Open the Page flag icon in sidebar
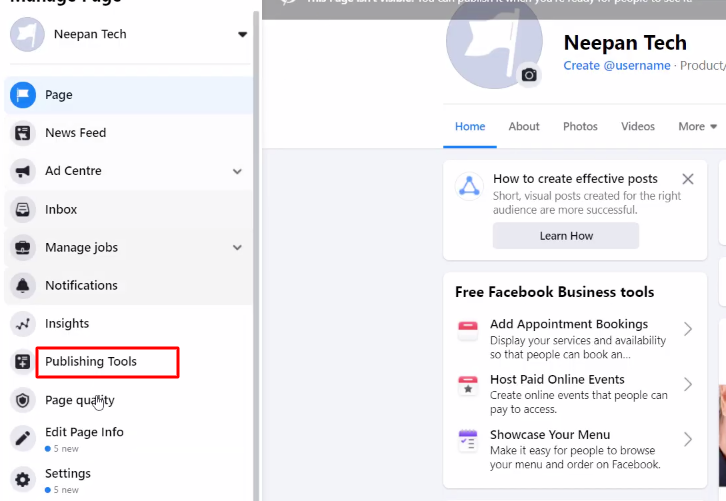 [23, 95]
